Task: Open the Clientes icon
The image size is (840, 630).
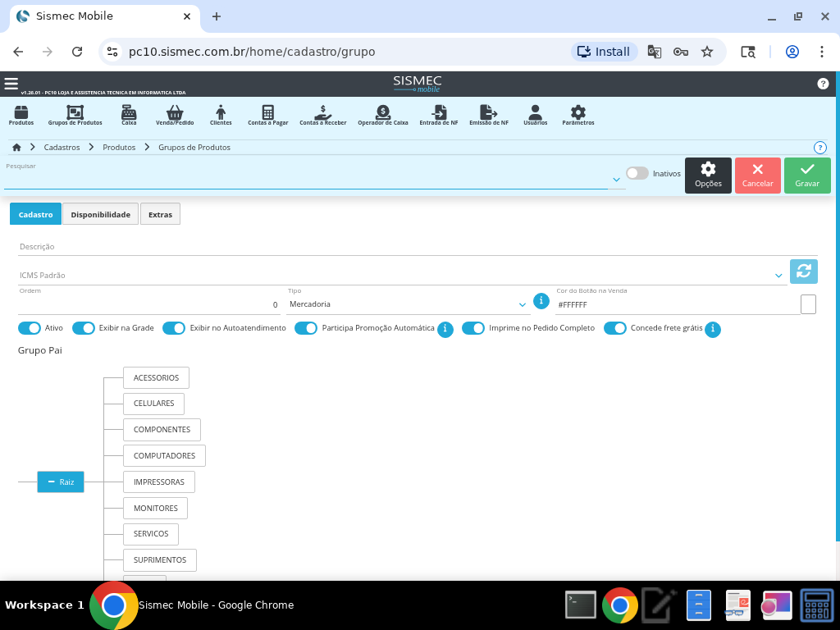Action: pos(221,115)
